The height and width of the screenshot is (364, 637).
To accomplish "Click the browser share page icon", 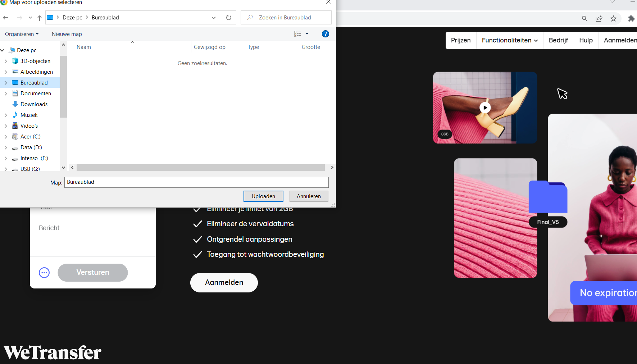I will [x=599, y=19].
